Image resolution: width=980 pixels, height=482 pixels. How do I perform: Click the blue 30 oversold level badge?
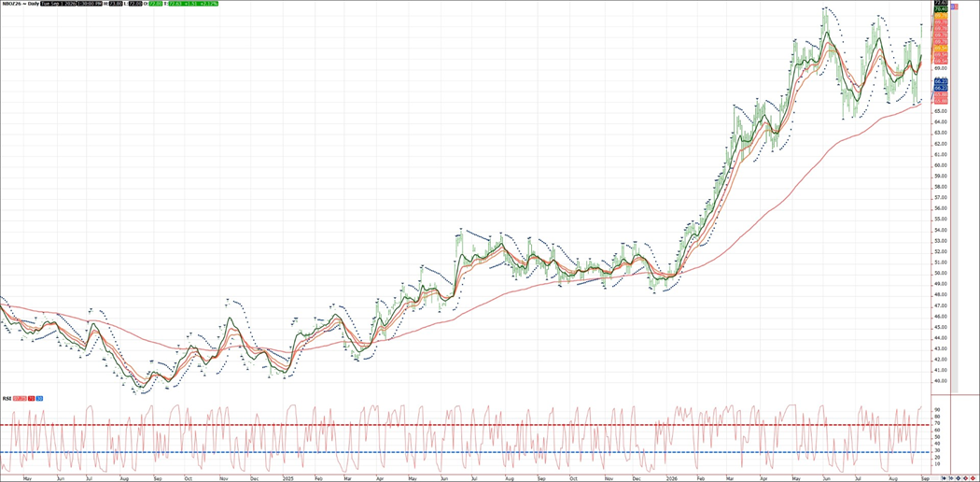pyautogui.click(x=39, y=398)
